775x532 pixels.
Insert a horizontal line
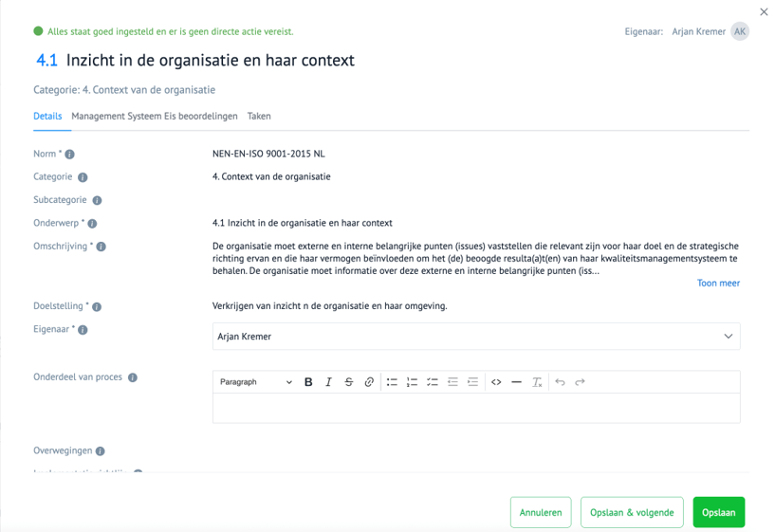click(516, 382)
